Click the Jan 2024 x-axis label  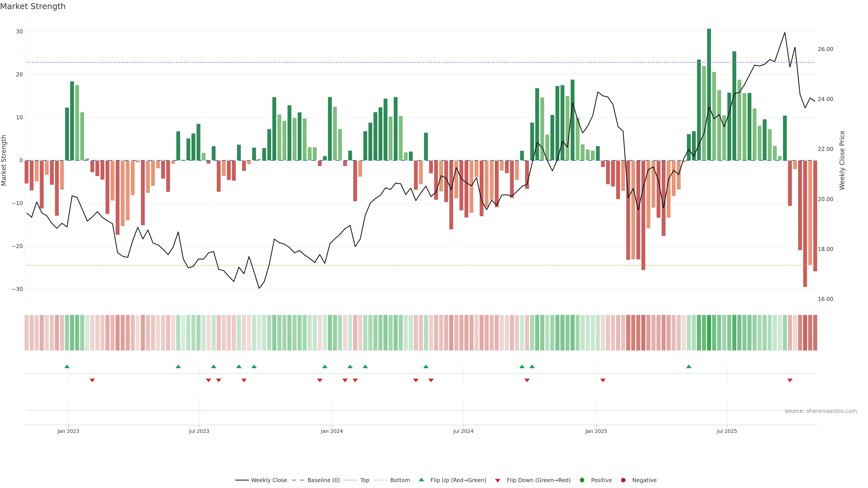[x=332, y=431]
